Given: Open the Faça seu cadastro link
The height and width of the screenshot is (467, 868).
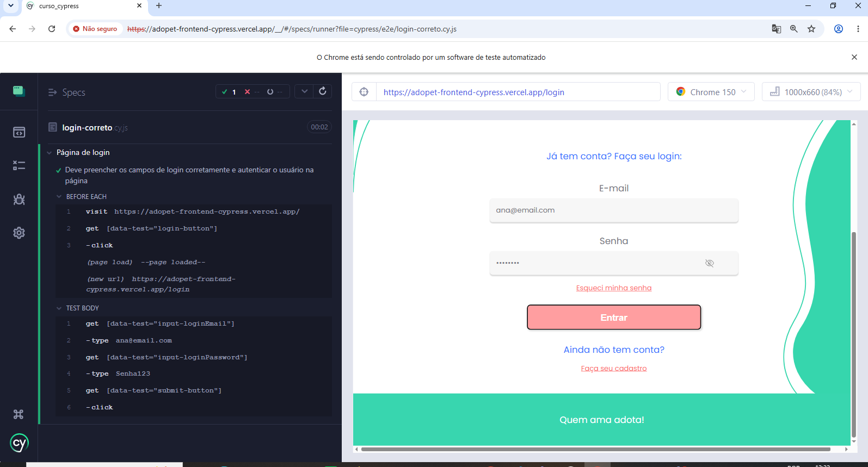Looking at the screenshot, I should 614,369.
